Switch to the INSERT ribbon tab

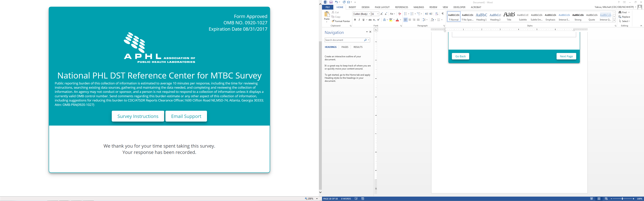tap(352, 7)
